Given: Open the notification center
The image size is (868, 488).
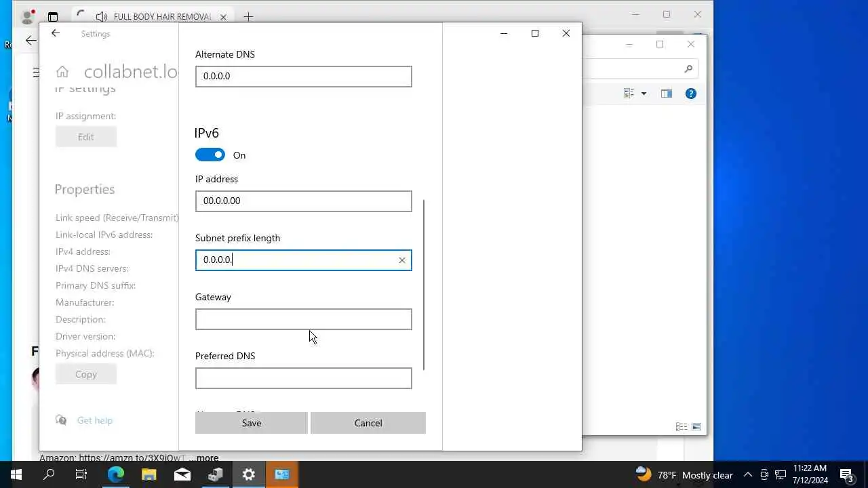Looking at the screenshot, I should pyautogui.click(x=846, y=474).
